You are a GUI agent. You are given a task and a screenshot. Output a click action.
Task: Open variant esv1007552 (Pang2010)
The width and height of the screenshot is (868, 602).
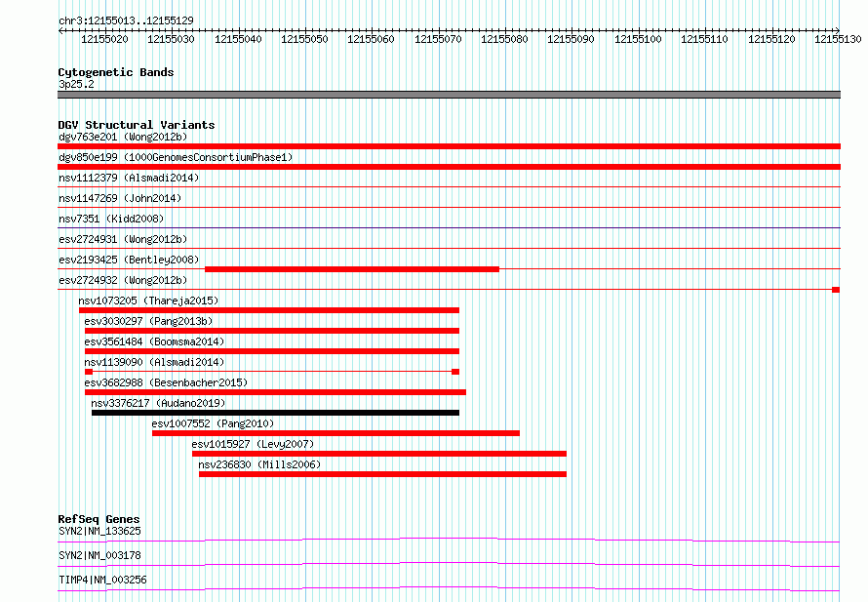click(x=214, y=423)
